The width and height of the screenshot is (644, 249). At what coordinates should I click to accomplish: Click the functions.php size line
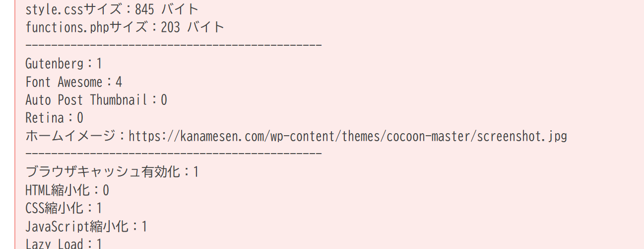[125, 27]
